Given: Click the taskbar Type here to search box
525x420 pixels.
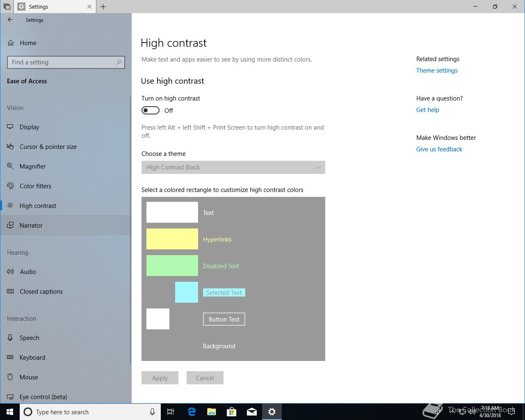Looking at the screenshot, I should tap(90, 412).
